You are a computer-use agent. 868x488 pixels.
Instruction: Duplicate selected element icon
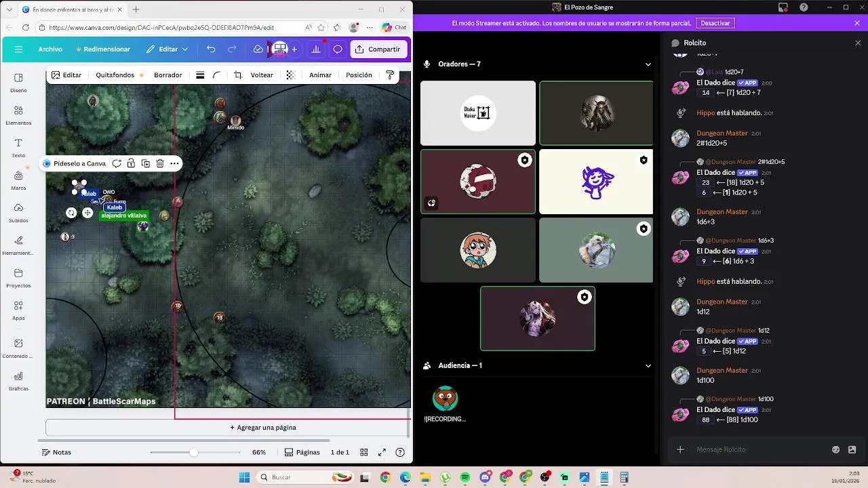point(145,163)
